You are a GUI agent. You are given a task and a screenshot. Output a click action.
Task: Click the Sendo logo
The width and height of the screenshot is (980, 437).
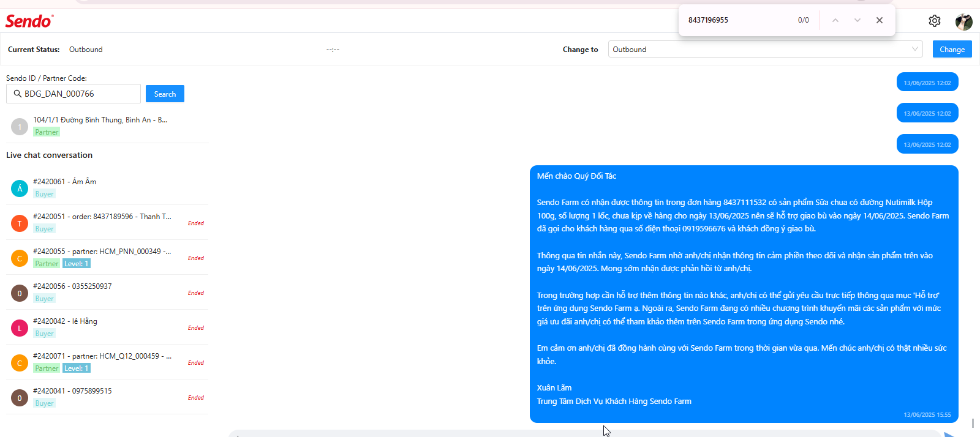29,21
